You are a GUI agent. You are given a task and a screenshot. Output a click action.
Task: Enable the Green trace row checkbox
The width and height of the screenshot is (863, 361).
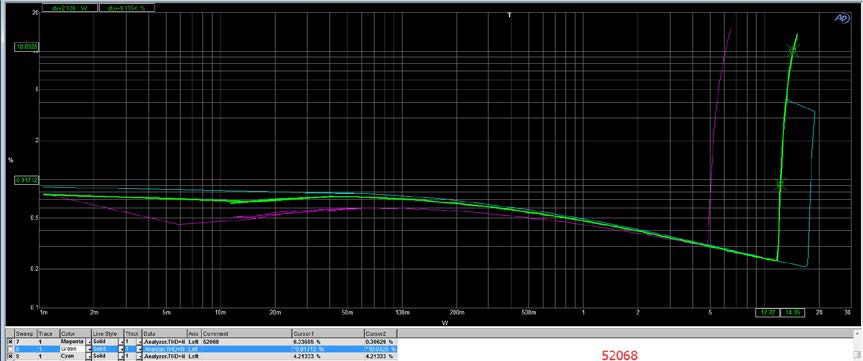pyautogui.click(x=10, y=349)
